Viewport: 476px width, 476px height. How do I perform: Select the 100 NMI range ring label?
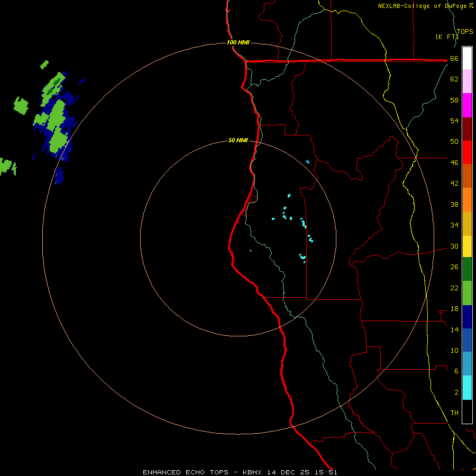click(238, 42)
